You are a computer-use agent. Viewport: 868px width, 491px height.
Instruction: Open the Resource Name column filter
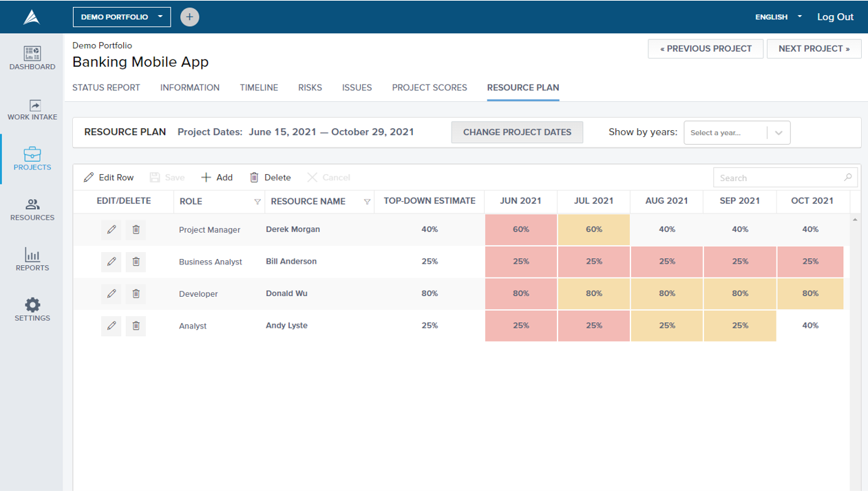tap(367, 202)
